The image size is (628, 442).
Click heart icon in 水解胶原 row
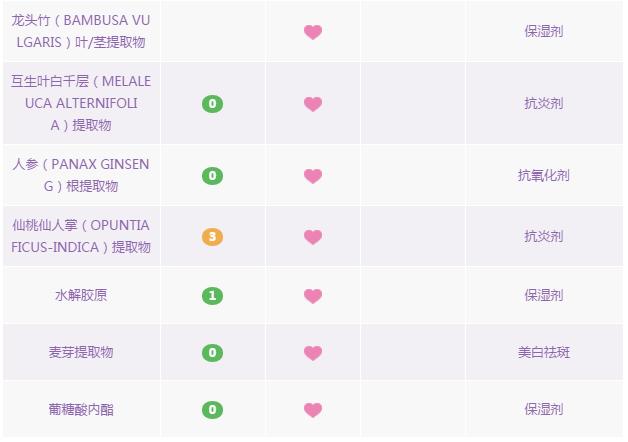click(x=313, y=296)
